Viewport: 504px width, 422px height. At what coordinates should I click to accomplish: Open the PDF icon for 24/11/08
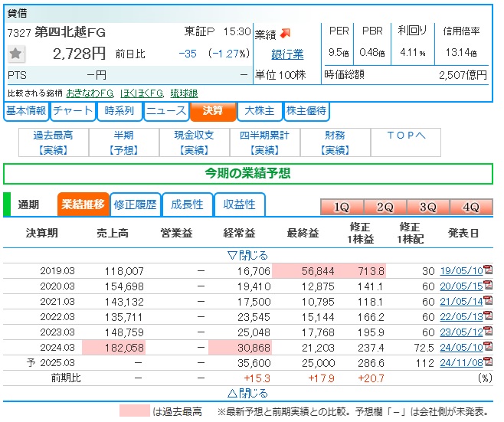487,363
